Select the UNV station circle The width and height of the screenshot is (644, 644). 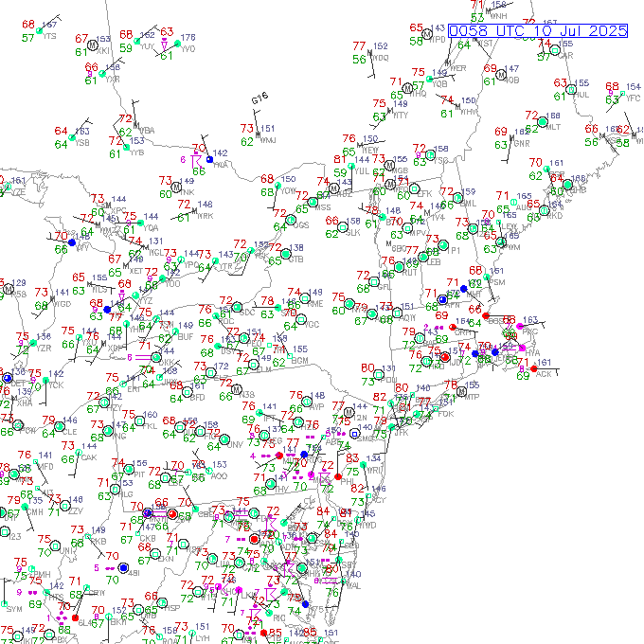click(224, 439)
